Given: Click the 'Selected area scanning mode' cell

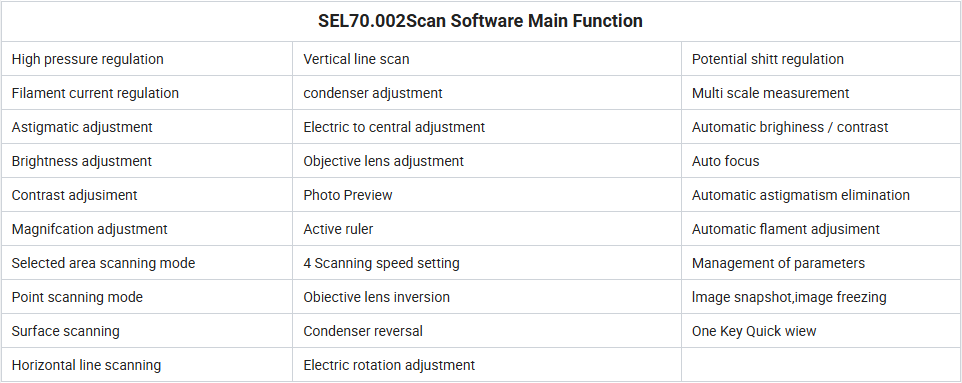Looking at the screenshot, I should (147, 263).
